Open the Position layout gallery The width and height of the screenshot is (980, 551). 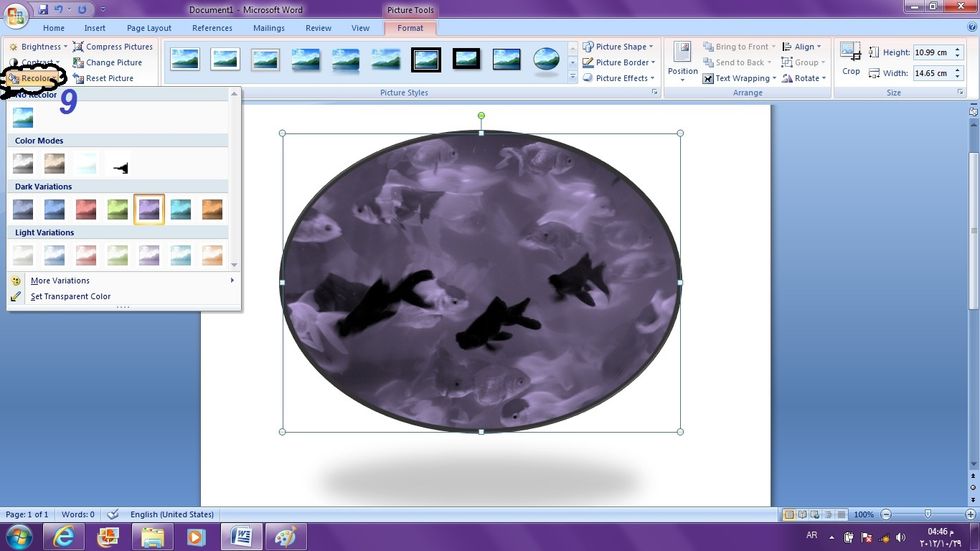tap(683, 61)
